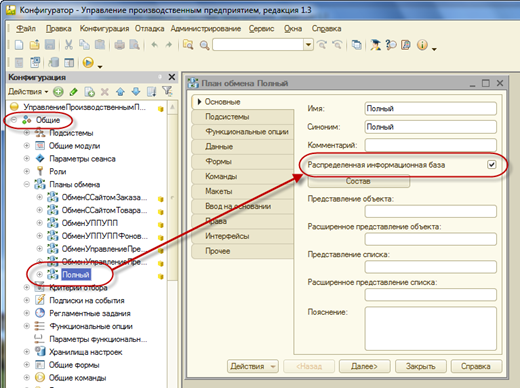Open the Администрирование menu
This screenshot has height=388, width=520.
pyautogui.click(x=206, y=29)
